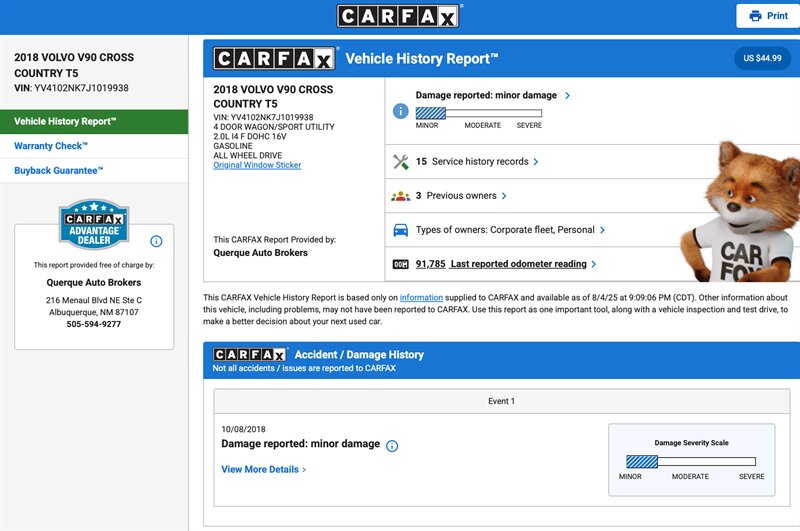The height and width of the screenshot is (531, 800).
Task: Click the CARFAX Advantage Dealer badge
Action: [x=94, y=224]
